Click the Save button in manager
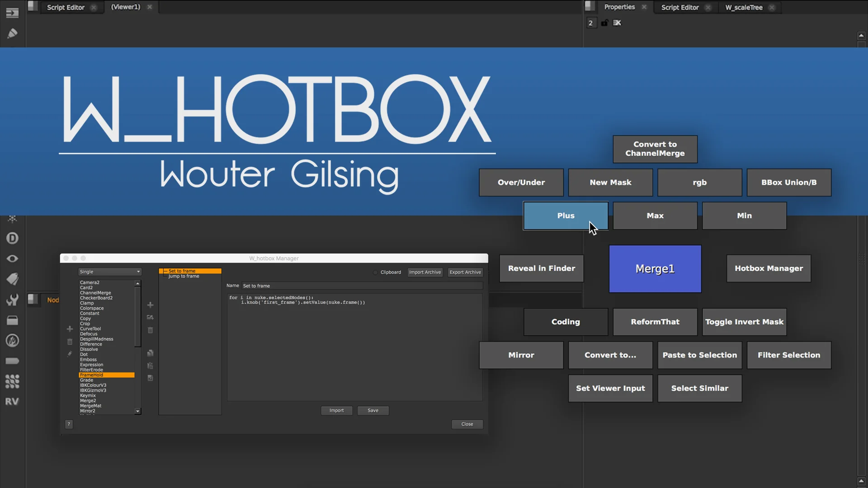The width and height of the screenshot is (868, 488). (373, 410)
